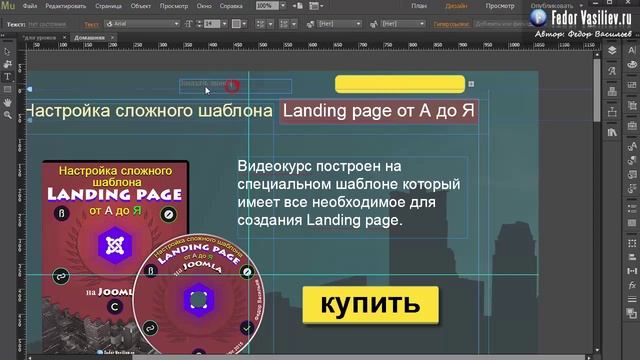Switch to Дизайн mode
Image resolution: width=640 pixels, height=360 pixels.
point(456,6)
